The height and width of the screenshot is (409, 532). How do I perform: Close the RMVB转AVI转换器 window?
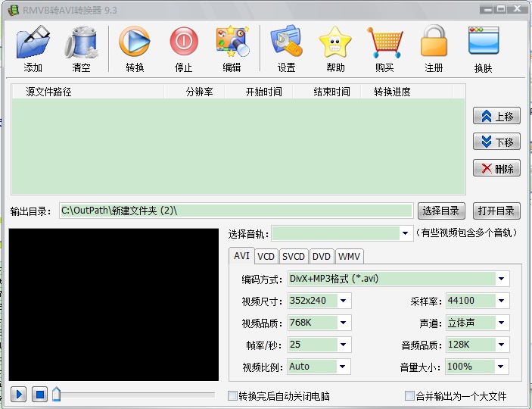(518, 10)
